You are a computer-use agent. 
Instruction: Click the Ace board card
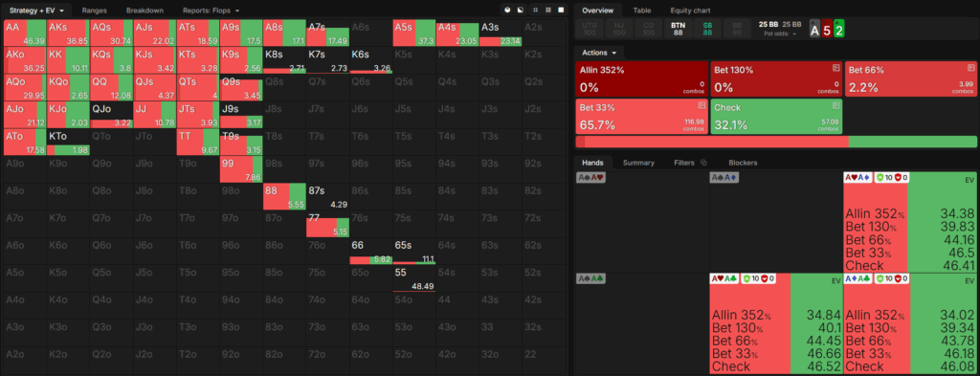pyautogui.click(x=814, y=28)
